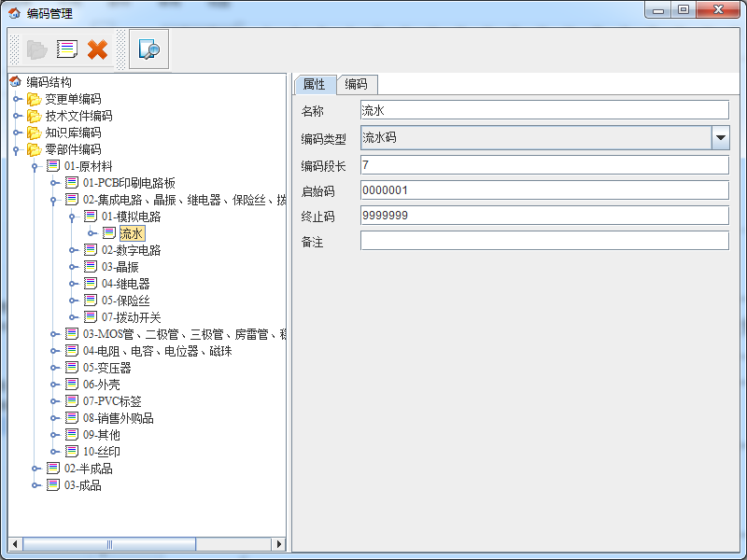
Task: Click the empty 备注 input field
Action: (544, 241)
